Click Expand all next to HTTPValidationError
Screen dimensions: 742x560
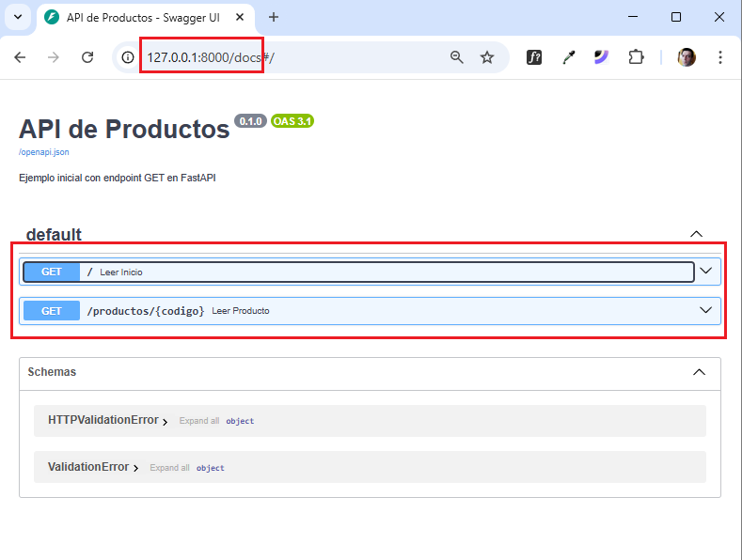[x=199, y=421]
